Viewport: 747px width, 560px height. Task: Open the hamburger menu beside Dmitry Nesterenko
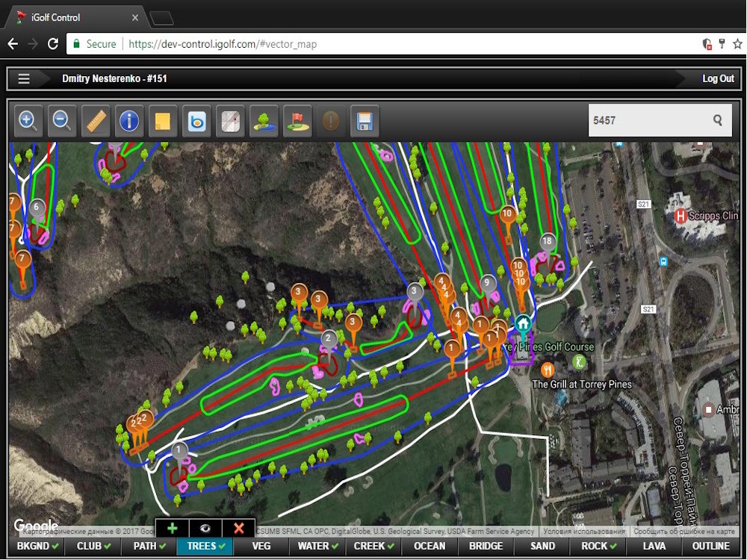(x=24, y=78)
